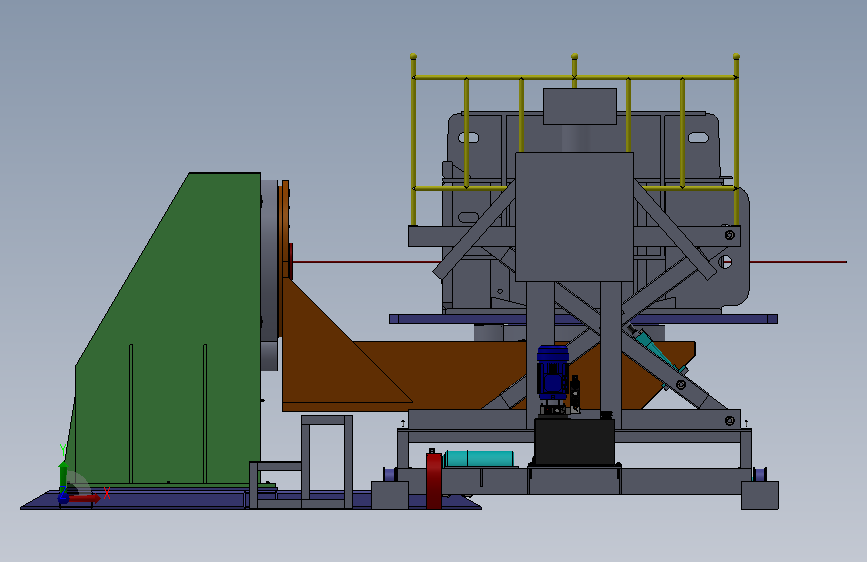Select the purple platform plate under the gearbox
The height and width of the screenshot is (562, 867).
coord(583,319)
